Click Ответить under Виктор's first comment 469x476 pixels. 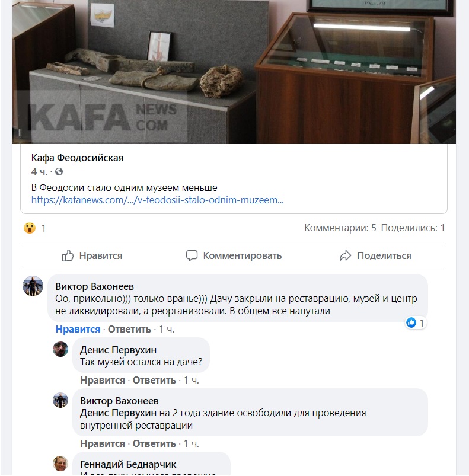pyautogui.click(x=130, y=329)
